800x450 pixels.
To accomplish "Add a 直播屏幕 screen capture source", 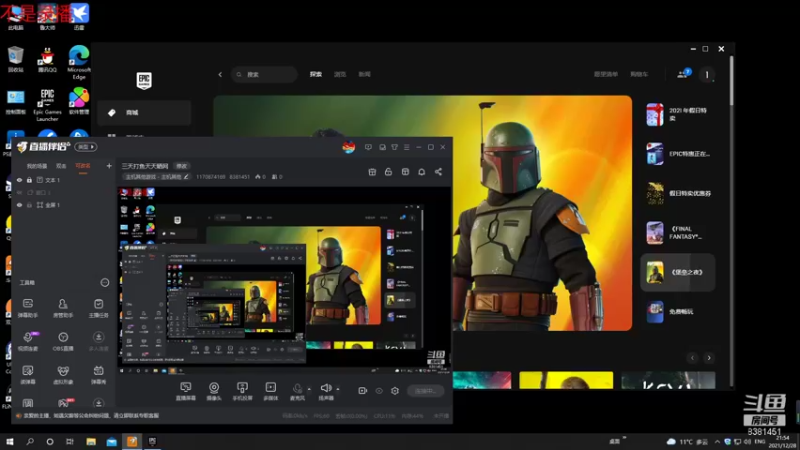I will pos(186,391).
